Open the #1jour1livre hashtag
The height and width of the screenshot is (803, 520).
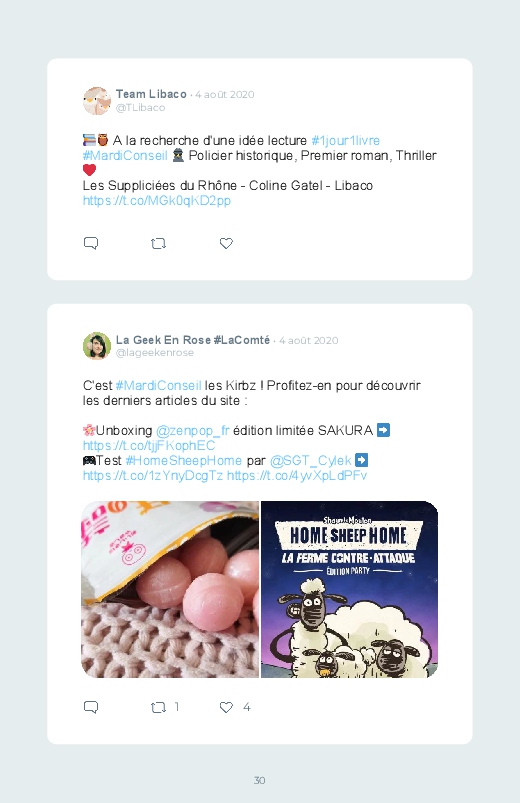click(345, 140)
